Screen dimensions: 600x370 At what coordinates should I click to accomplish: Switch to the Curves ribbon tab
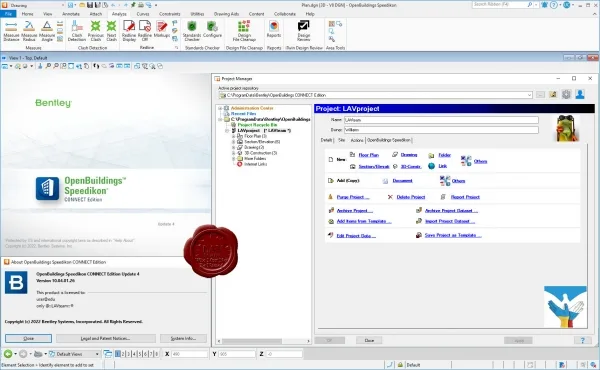coord(143,14)
